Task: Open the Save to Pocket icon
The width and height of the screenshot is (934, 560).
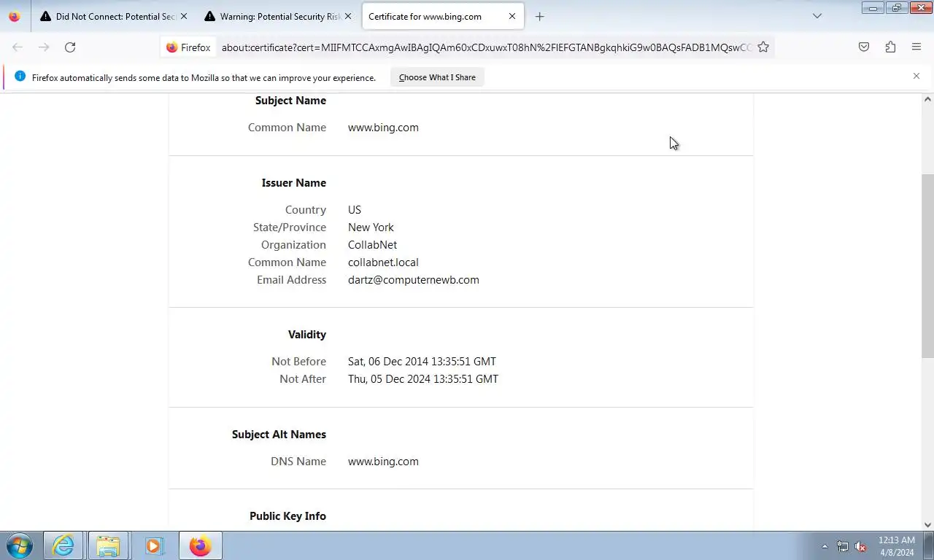Action: (864, 47)
